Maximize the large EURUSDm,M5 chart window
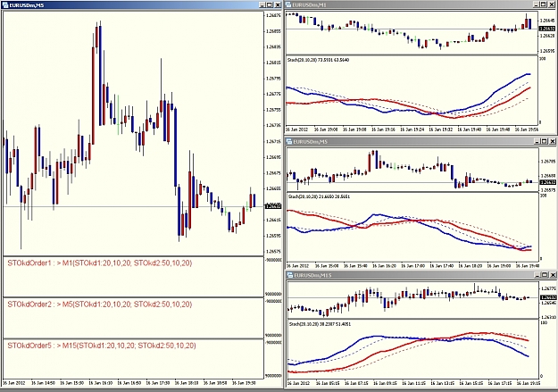Screen dimensions: 558x392 (x=270, y=5)
